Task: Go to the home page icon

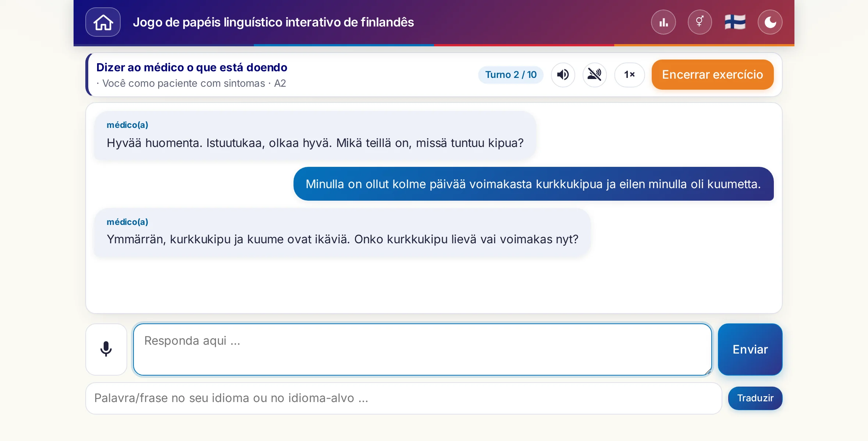Action: pyautogui.click(x=103, y=22)
